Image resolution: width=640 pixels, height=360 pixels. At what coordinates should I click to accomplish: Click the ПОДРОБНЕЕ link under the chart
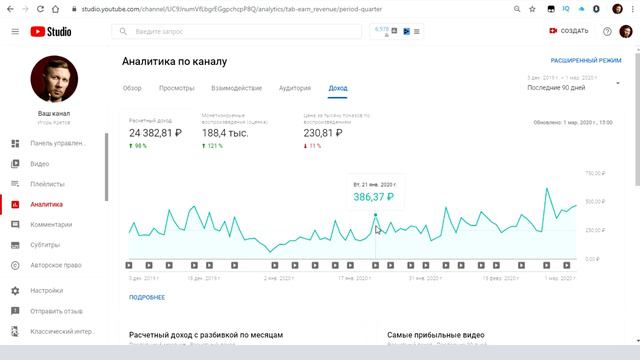coord(147,298)
